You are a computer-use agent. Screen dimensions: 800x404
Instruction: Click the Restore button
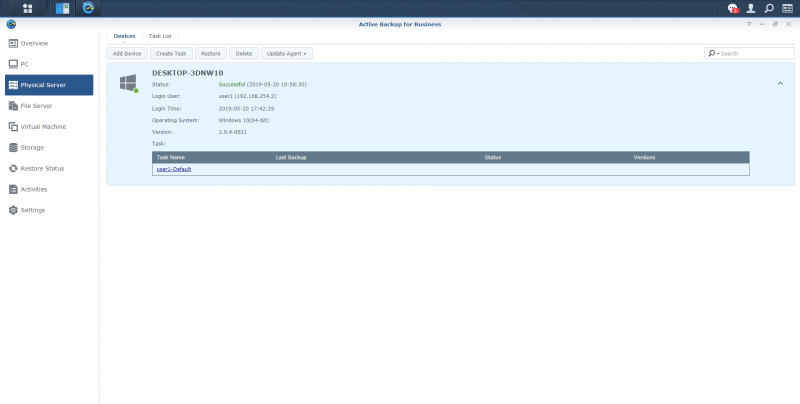click(x=211, y=54)
